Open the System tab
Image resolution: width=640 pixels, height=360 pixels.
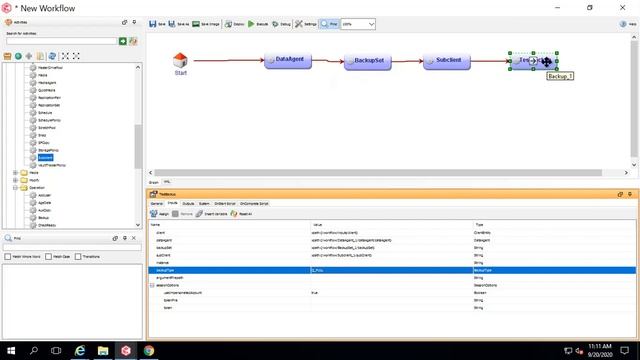click(x=204, y=203)
